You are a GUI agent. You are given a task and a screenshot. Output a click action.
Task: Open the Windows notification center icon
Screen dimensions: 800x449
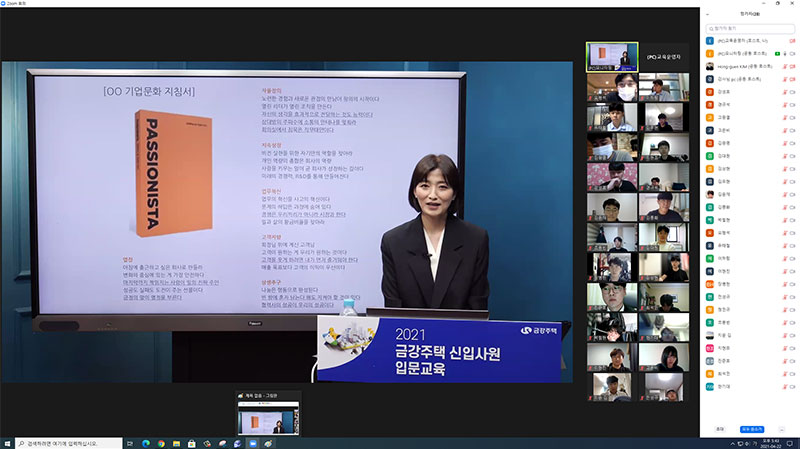(790, 443)
